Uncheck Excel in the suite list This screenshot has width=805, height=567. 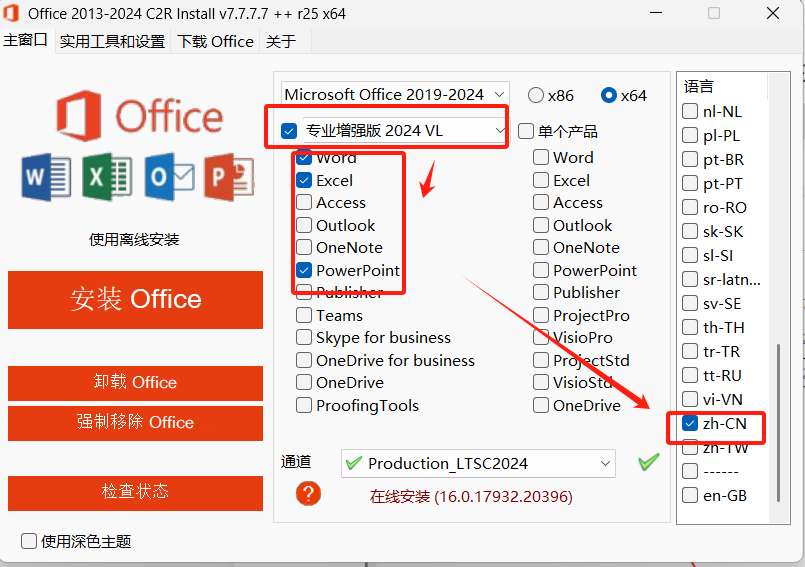click(x=304, y=180)
